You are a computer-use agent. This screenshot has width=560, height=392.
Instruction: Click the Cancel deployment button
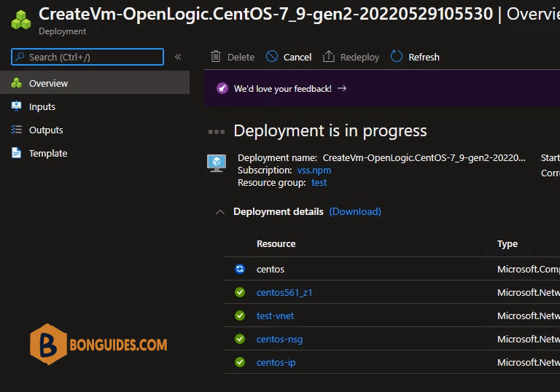pyautogui.click(x=289, y=57)
